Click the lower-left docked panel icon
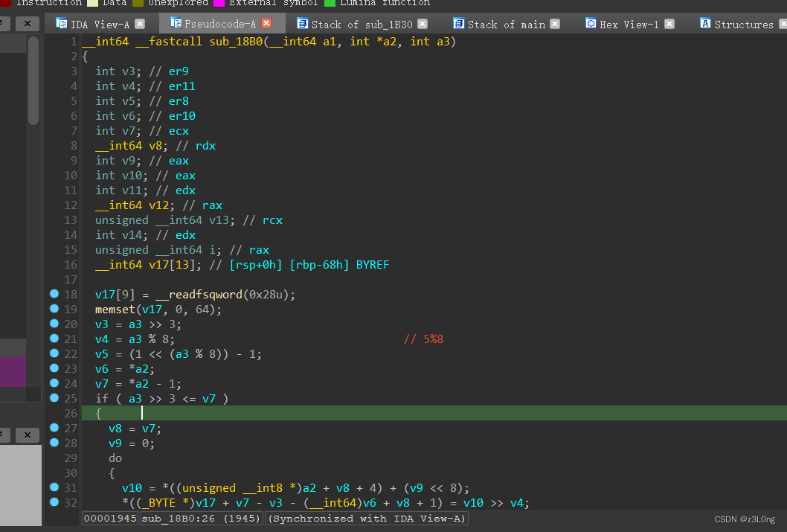 [x=4, y=435]
